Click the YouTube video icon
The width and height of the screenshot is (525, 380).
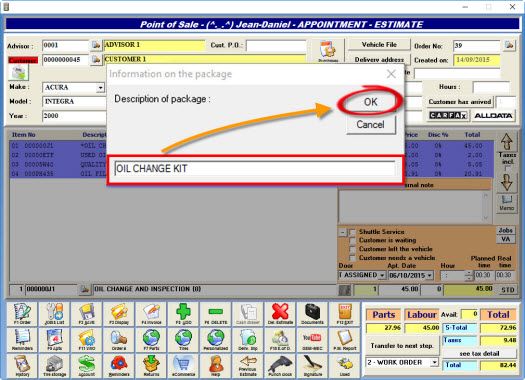click(312, 339)
